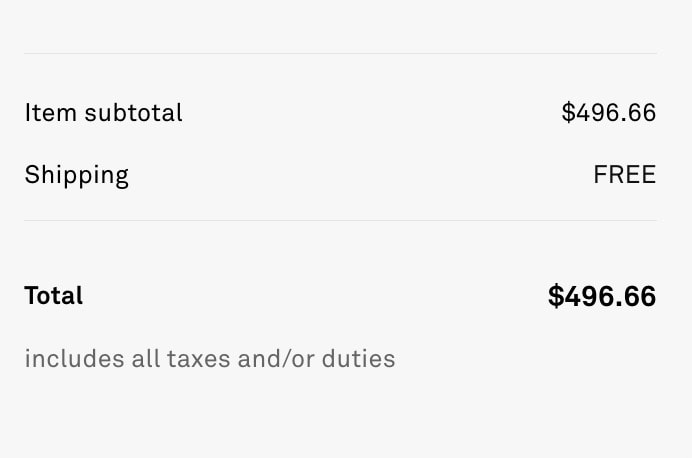Click the Item subtotal label
Image resolution: width=692 pixels, height=458 pixels.
(103, 113)
